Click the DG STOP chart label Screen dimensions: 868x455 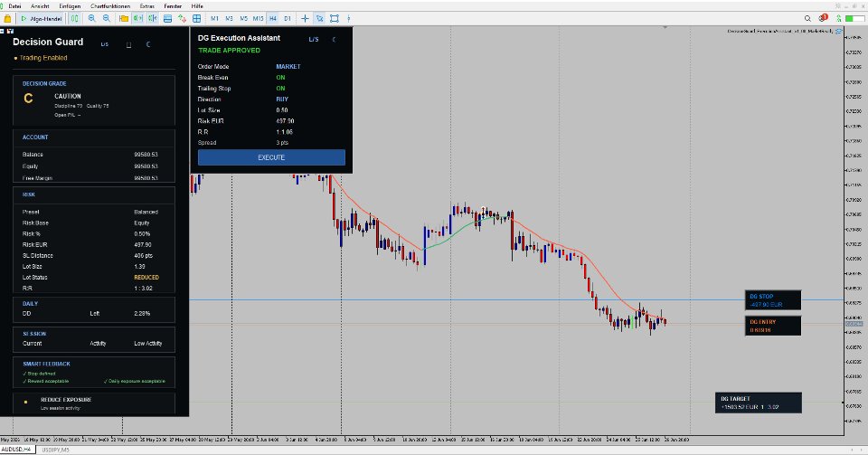(x=773, y=300)
